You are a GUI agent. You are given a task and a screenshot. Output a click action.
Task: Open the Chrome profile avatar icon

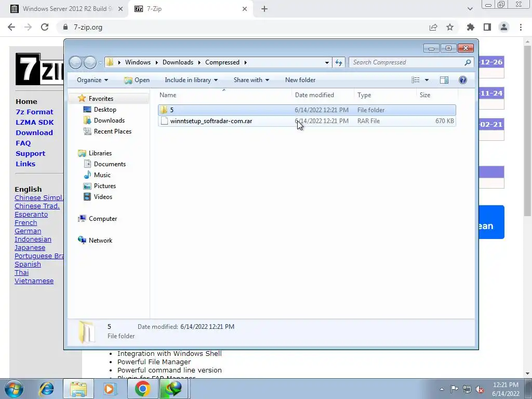tap(504, 27)
